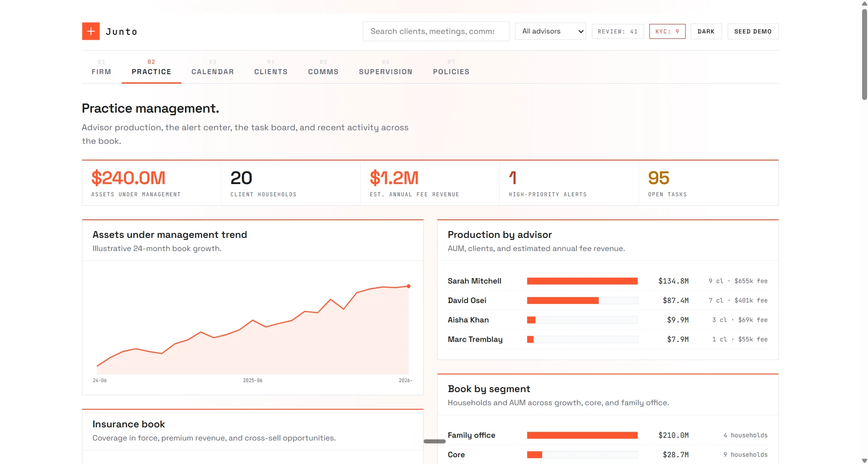Viewport: 868px width, 464px height.
Task: Click the search clients input field
Action: [x=436, y=31]
